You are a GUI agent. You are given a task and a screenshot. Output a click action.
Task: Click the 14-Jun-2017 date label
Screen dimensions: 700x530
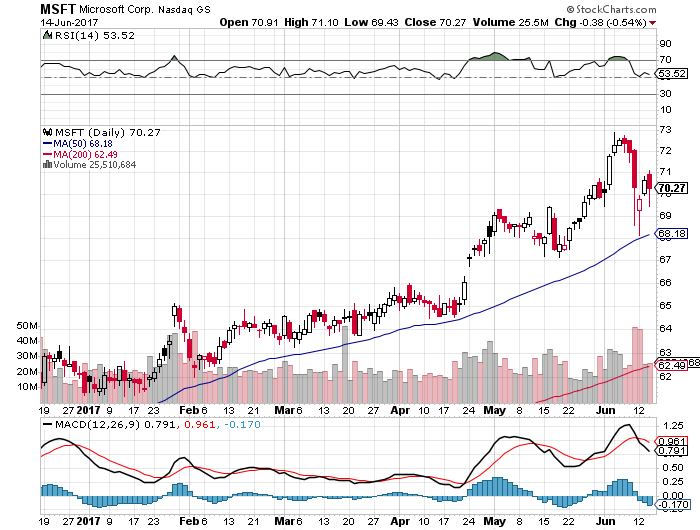pos(69,22)
